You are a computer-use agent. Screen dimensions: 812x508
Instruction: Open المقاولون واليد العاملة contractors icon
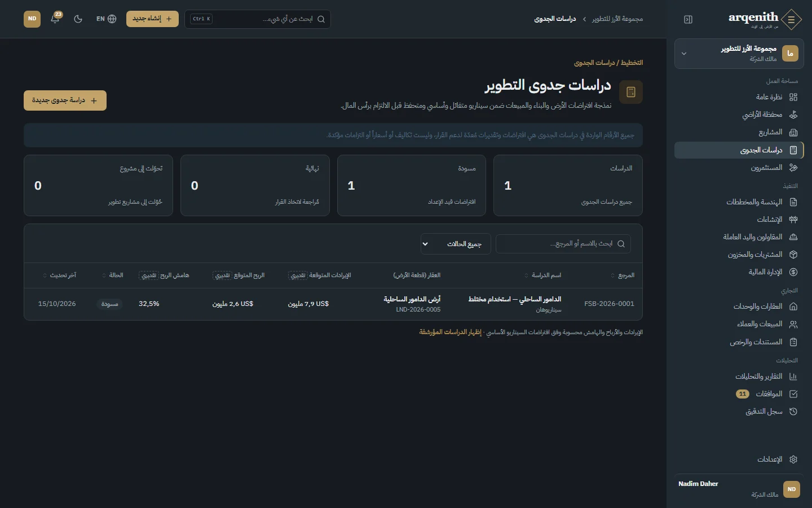click(793, 237)
